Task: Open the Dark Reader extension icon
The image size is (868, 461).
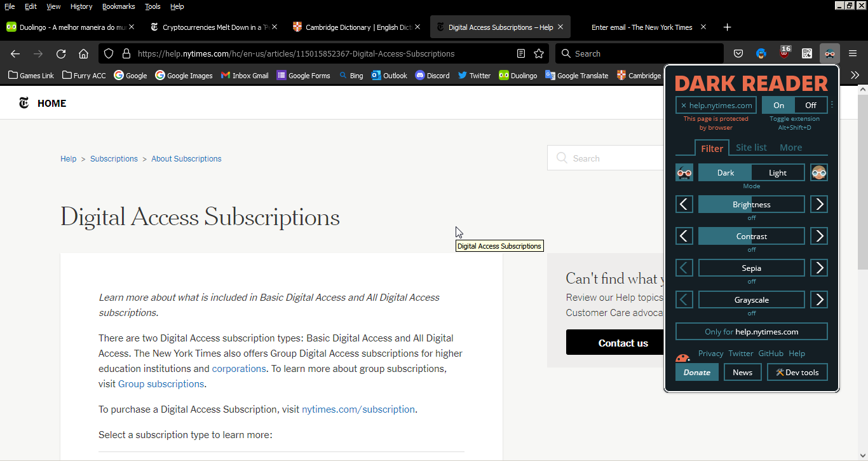Action: pos(829,53)
